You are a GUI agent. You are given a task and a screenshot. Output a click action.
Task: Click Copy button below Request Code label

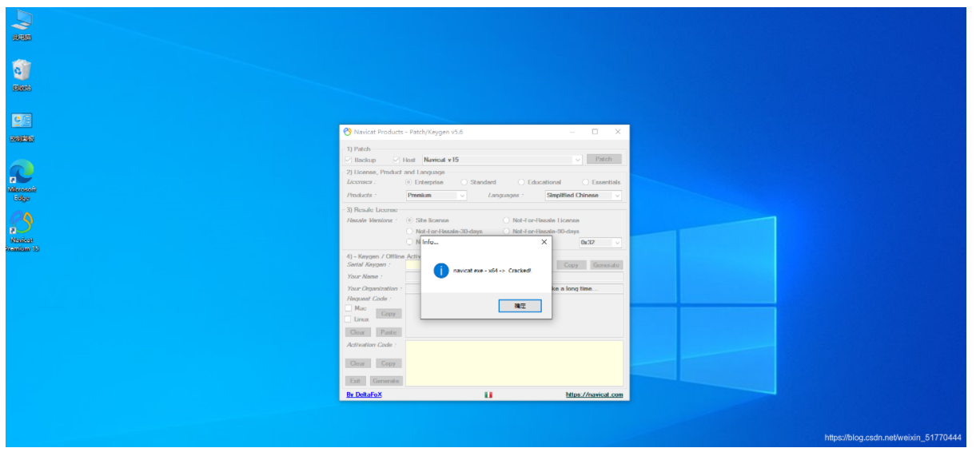388,314
